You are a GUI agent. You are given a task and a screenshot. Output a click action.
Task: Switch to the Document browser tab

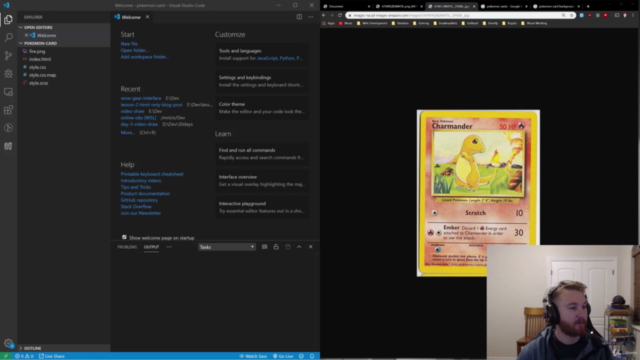pos(346,6)
